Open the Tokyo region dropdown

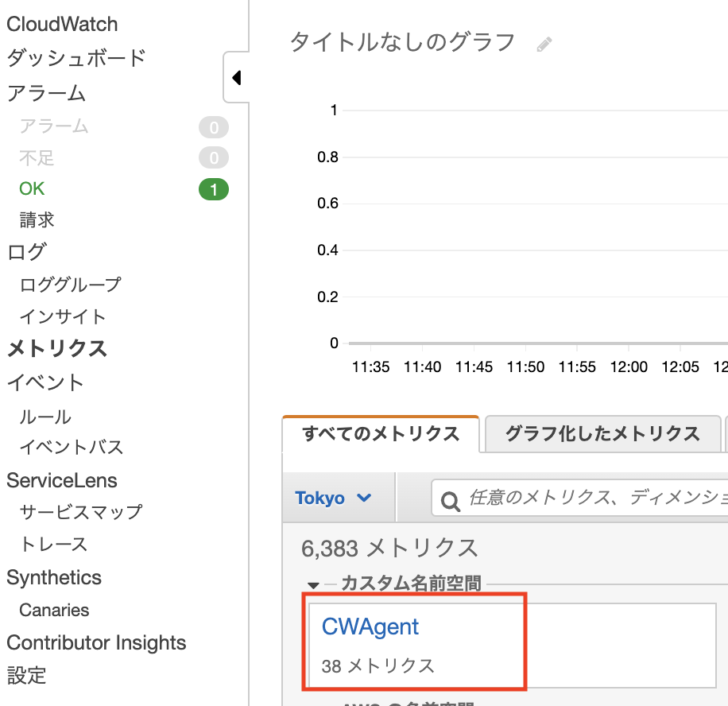click(333, 498)
